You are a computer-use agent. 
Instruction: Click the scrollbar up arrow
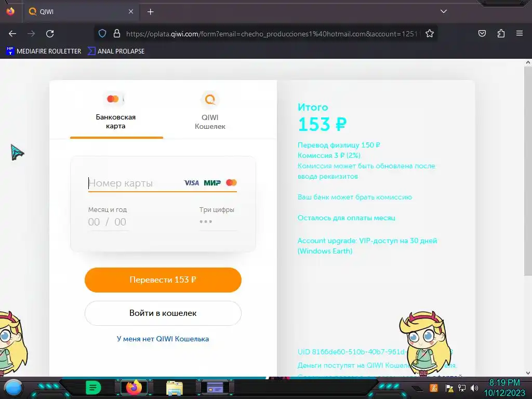point(528,62)
